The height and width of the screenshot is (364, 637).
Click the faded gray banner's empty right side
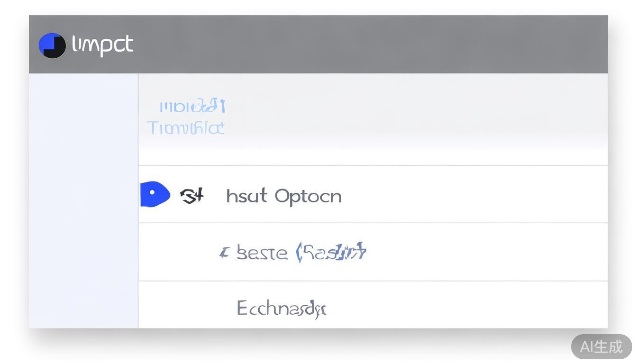click(427, 111)
